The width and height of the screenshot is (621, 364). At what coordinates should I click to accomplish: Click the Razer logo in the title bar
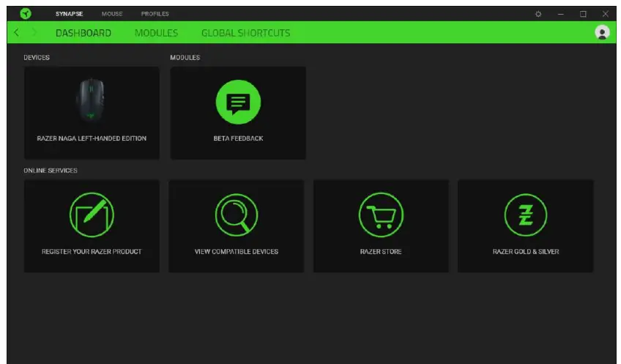click(x=25, y=13)
